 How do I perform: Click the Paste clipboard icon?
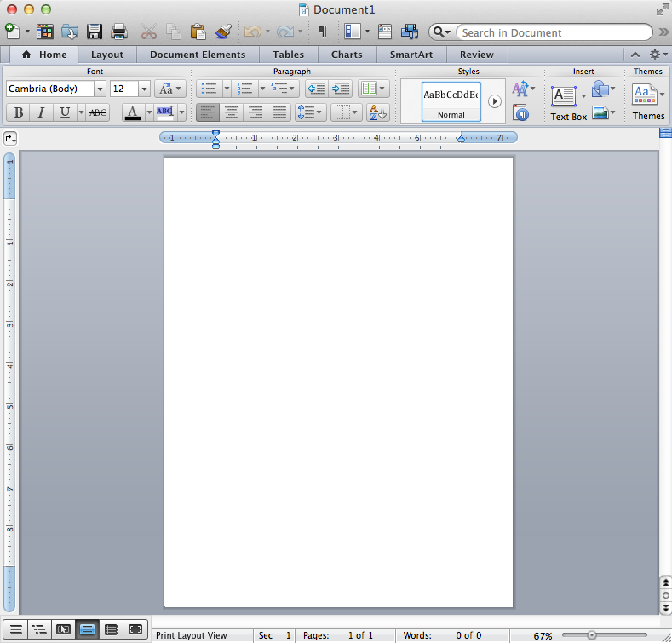[198, 32]
